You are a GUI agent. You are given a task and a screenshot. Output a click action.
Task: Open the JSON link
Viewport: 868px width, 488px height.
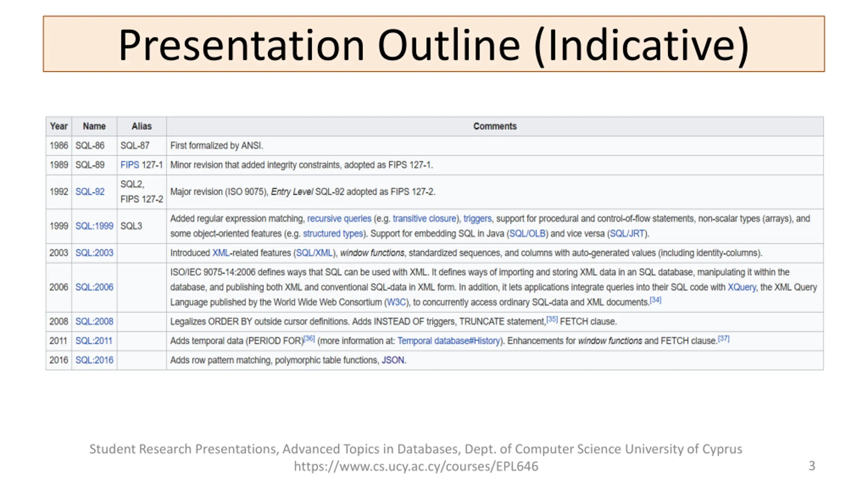(393, 360)
